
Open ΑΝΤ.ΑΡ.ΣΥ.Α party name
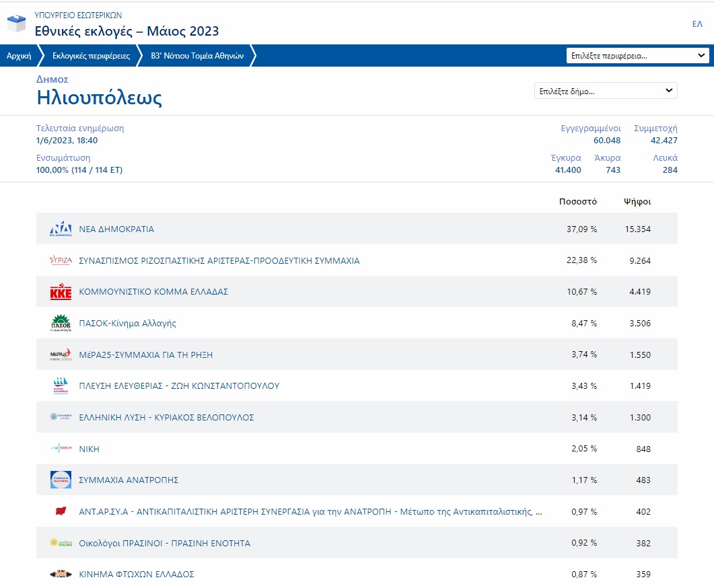(x=310, y=511)
